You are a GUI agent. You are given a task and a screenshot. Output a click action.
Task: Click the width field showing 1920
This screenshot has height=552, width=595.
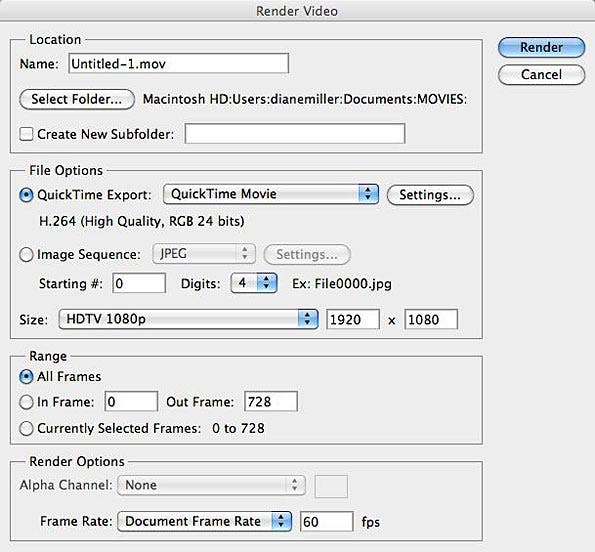(353, 319)
